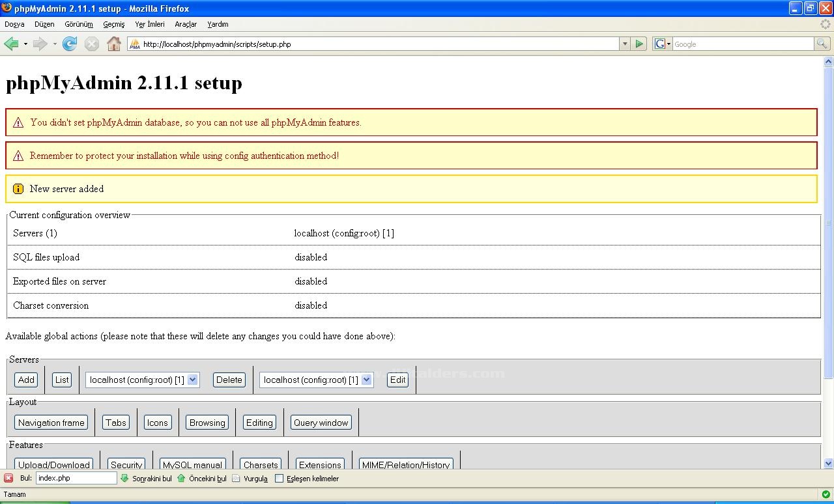The image size is (834, 504).
Task: Open the browser Home page icon
Action: (x=113, y=44)
